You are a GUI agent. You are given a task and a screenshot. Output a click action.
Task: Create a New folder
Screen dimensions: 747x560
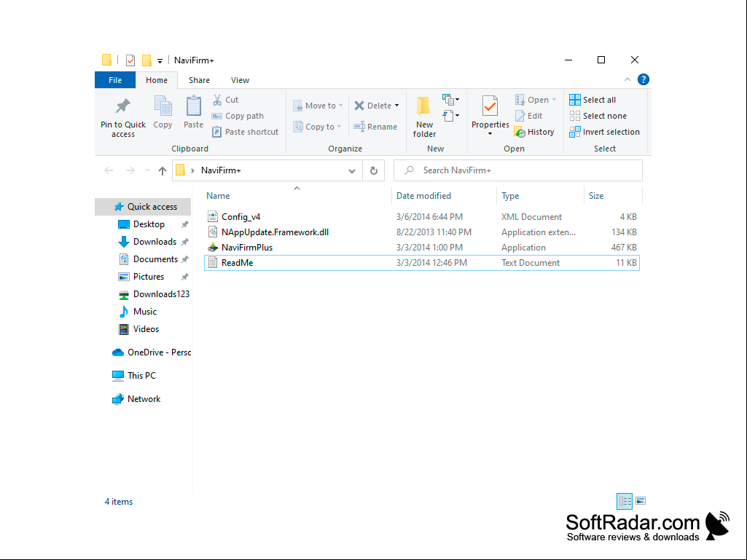coord(424,117)
